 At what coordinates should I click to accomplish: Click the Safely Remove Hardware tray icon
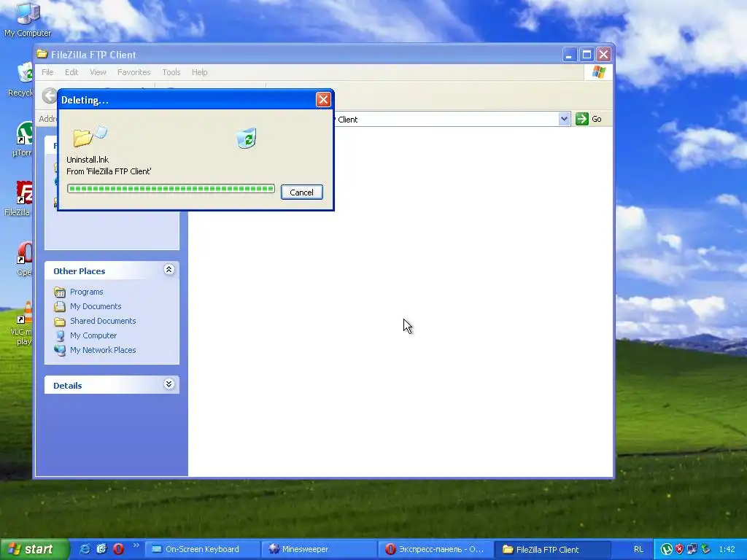pos(705,549)
